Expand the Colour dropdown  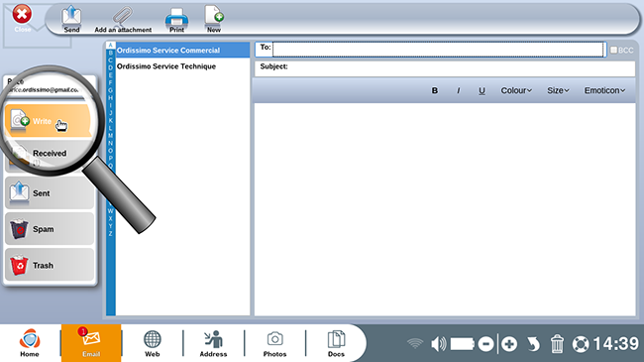pyautogui.click(x=516, y=90)
